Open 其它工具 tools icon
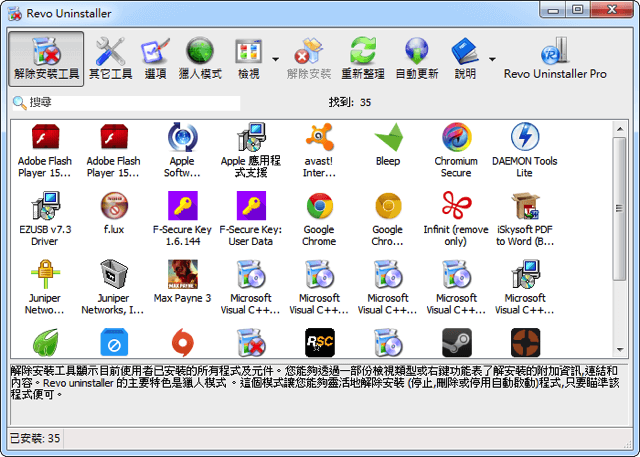This screenshot has height=457, width=640. (111, 59)
